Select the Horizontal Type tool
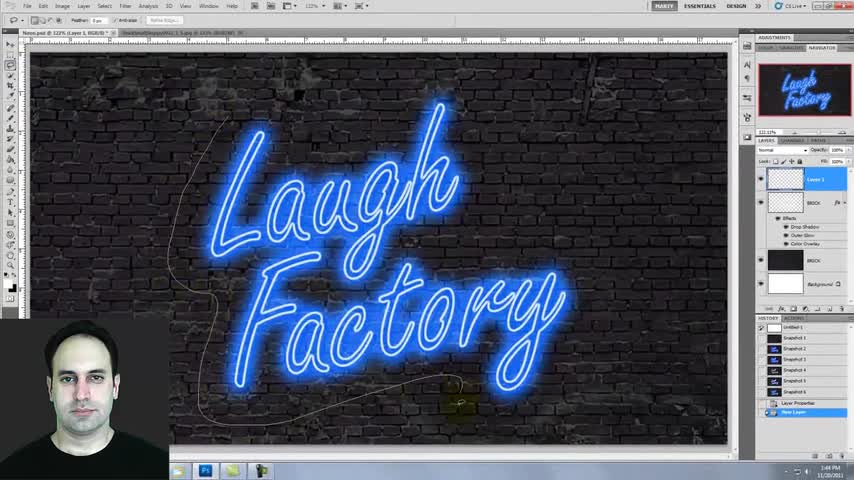This screenshot has width=854, height=480. pos(10,202)
